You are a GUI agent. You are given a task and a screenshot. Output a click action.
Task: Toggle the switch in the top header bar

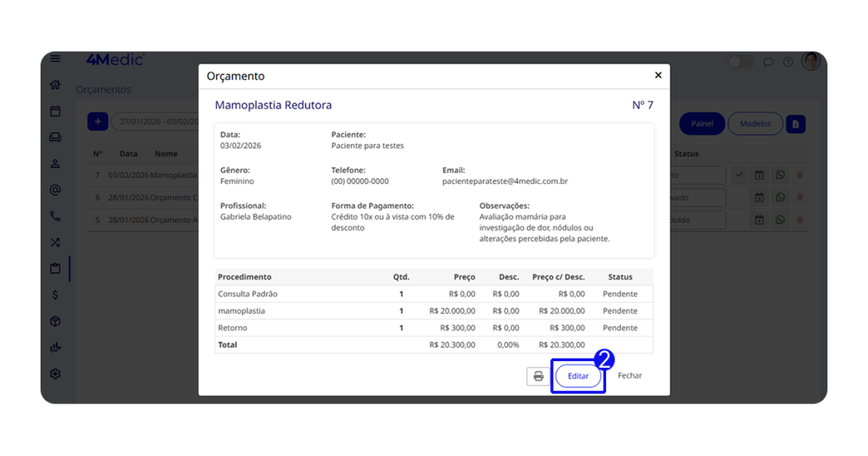(x=740, y=62)
